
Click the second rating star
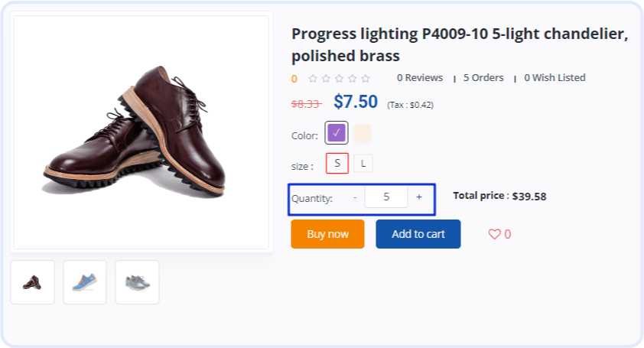(326, 78)
